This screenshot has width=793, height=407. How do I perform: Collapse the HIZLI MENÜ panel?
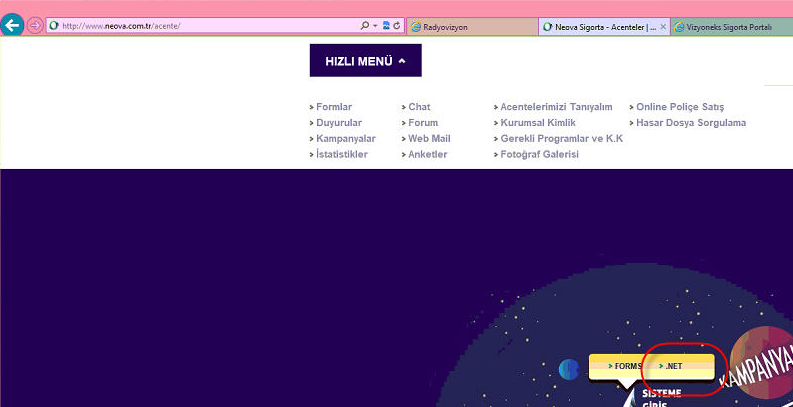pyautogui.click(x=365, y=61)
